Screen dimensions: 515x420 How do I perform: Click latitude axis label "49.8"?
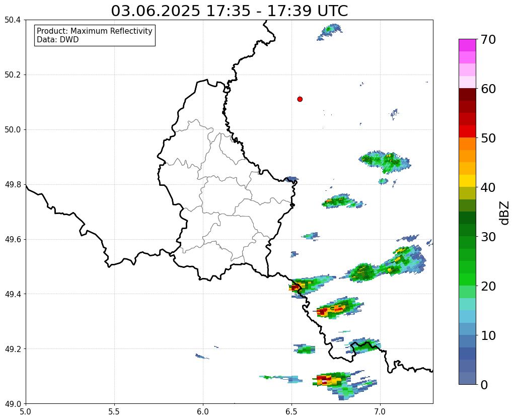(x=13, y=185)
